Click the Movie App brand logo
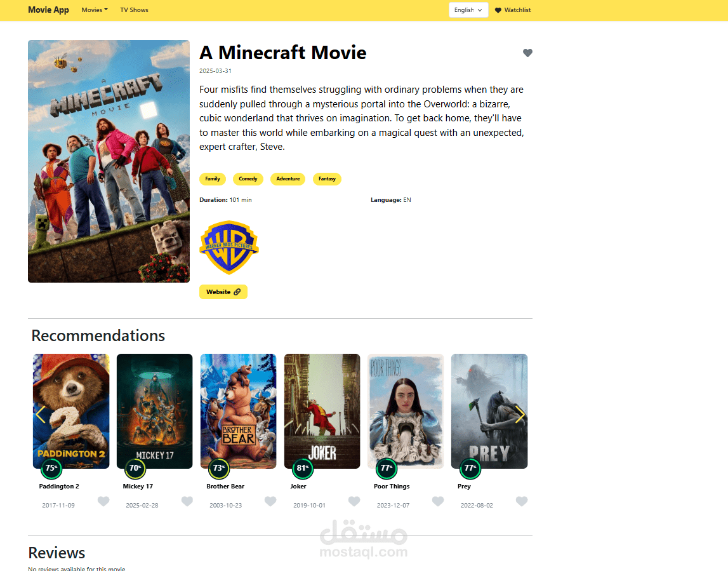728x571 pixels. click(x=48, y=10)
